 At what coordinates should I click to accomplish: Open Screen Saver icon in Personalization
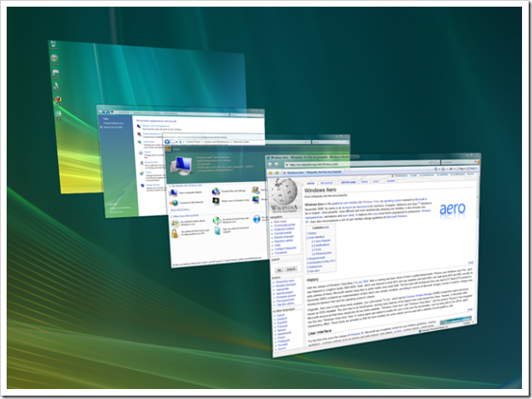140,142
